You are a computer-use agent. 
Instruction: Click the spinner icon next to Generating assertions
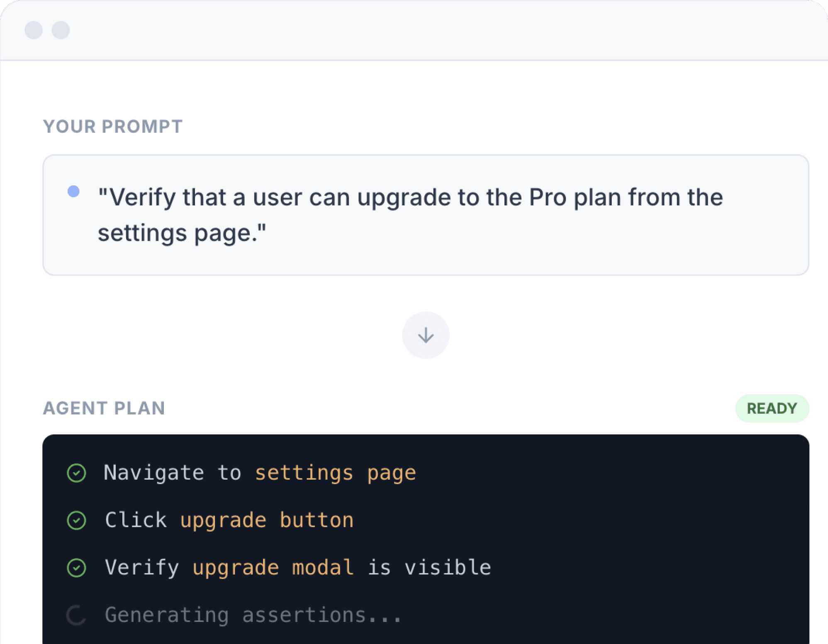click(x=76, y=615)
